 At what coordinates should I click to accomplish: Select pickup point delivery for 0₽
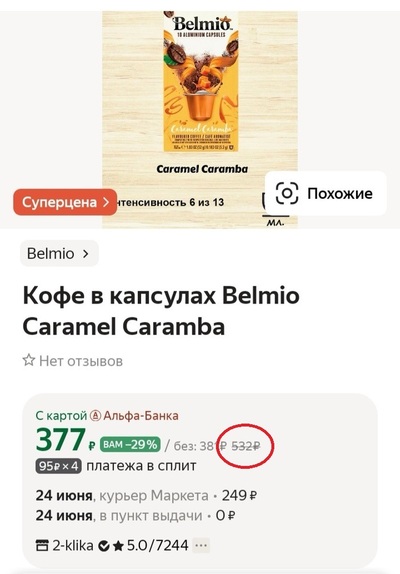point(135,515)
